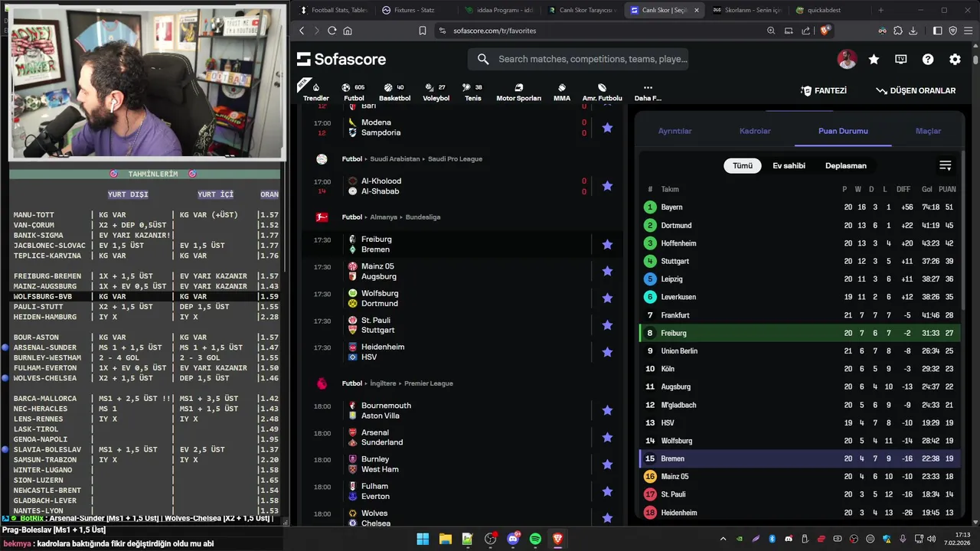The image size is (980, 551).
Task: Open a new browser tab plus button
Action: (x=880, y=10)
